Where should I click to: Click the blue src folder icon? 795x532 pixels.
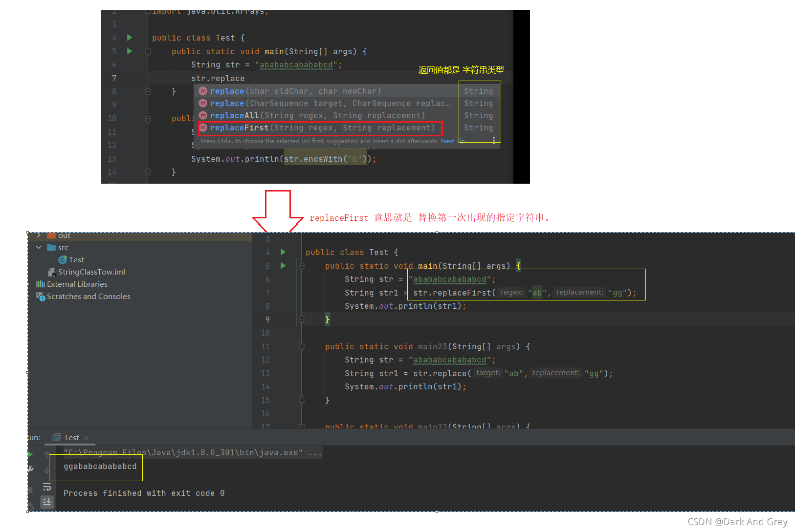click(51, 248)
